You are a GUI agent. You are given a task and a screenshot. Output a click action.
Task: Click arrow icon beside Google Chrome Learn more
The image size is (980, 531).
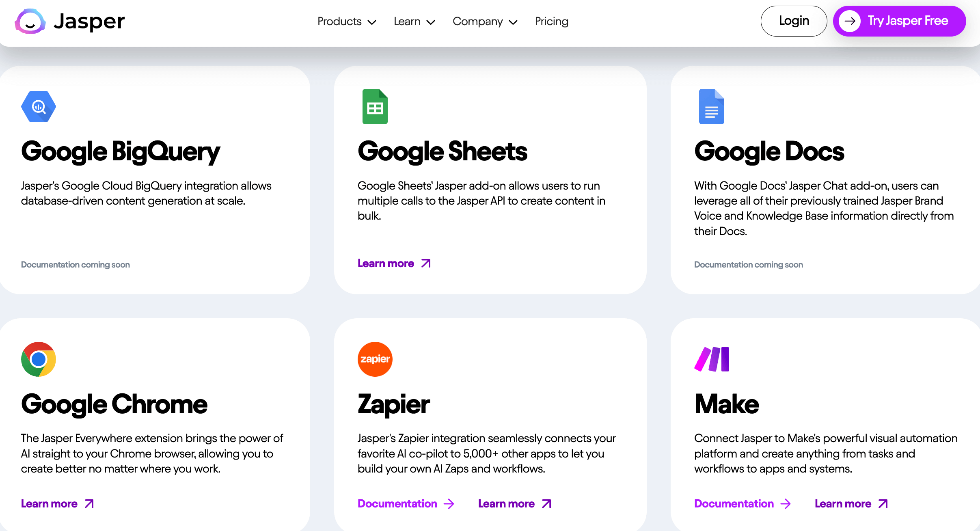point(89,504)
